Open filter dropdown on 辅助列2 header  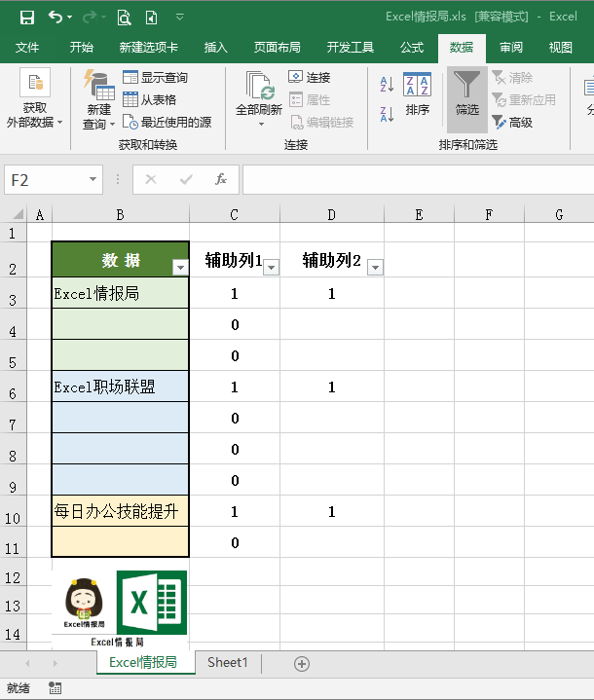[x=375, y=268]
